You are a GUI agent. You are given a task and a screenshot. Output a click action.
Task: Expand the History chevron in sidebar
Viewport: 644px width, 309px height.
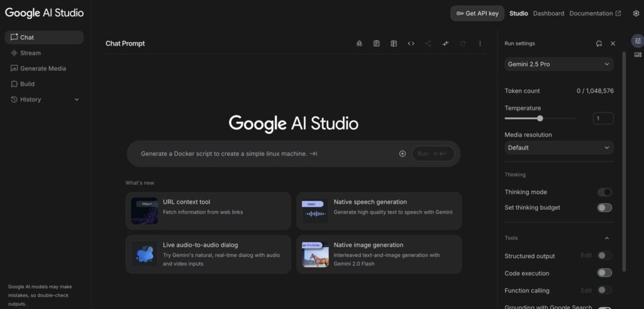click(x=77, y=99)
